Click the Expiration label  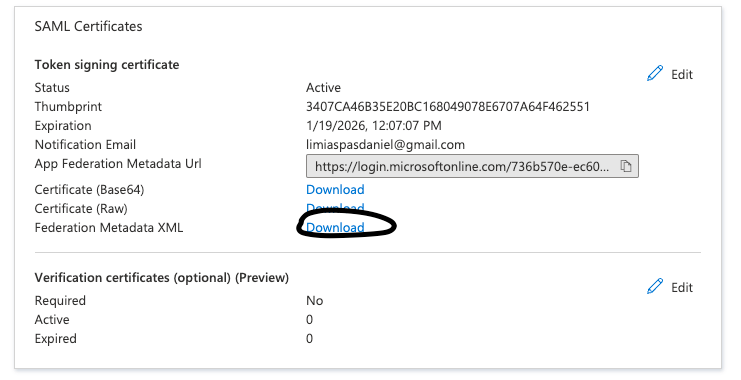[x=63, y=126]
